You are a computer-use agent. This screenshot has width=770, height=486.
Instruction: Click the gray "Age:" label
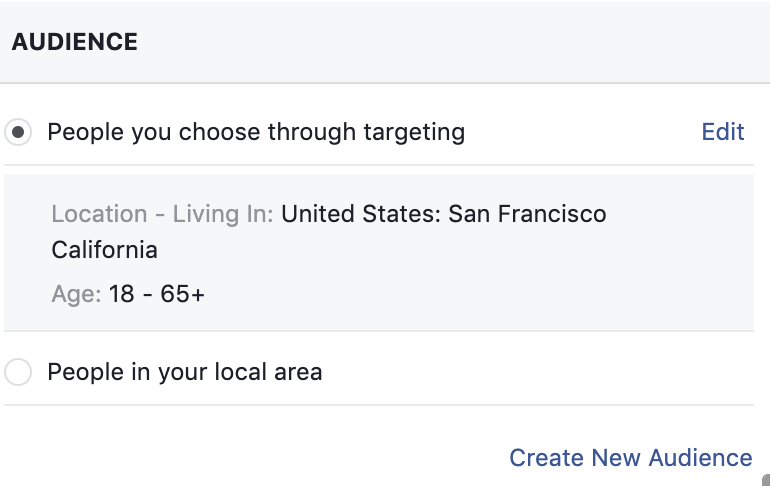pos(76,294)
